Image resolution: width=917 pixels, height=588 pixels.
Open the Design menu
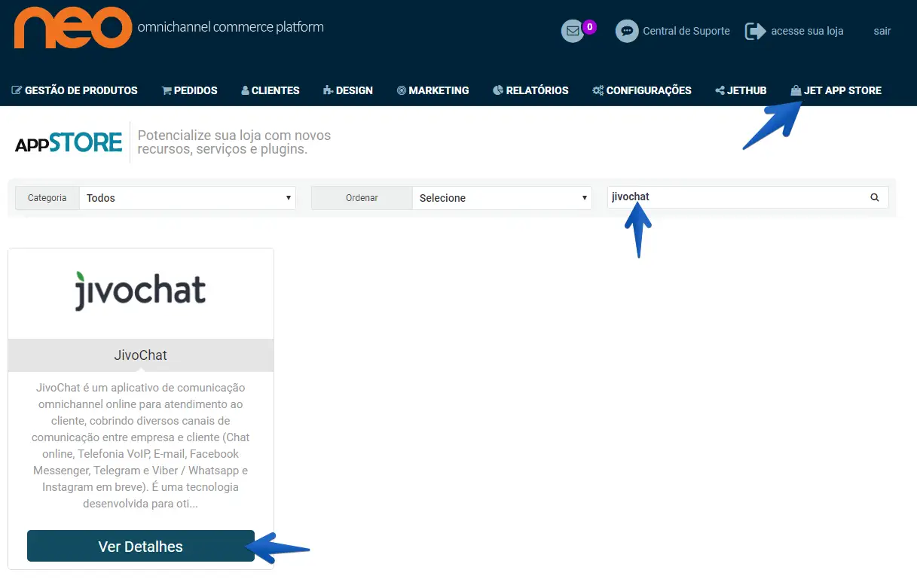point(348,90)
